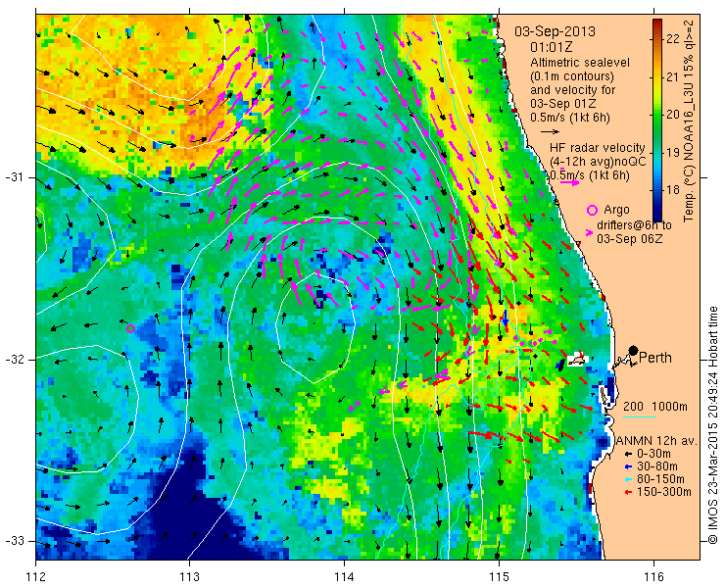Click the 18 label on temperature scale

coord(674,190)
